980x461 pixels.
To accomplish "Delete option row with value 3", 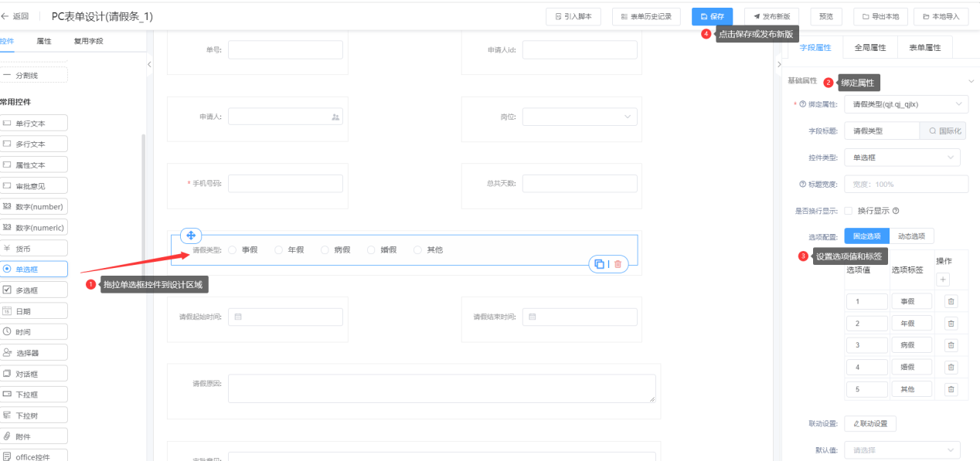I will [x=951, y=345].
